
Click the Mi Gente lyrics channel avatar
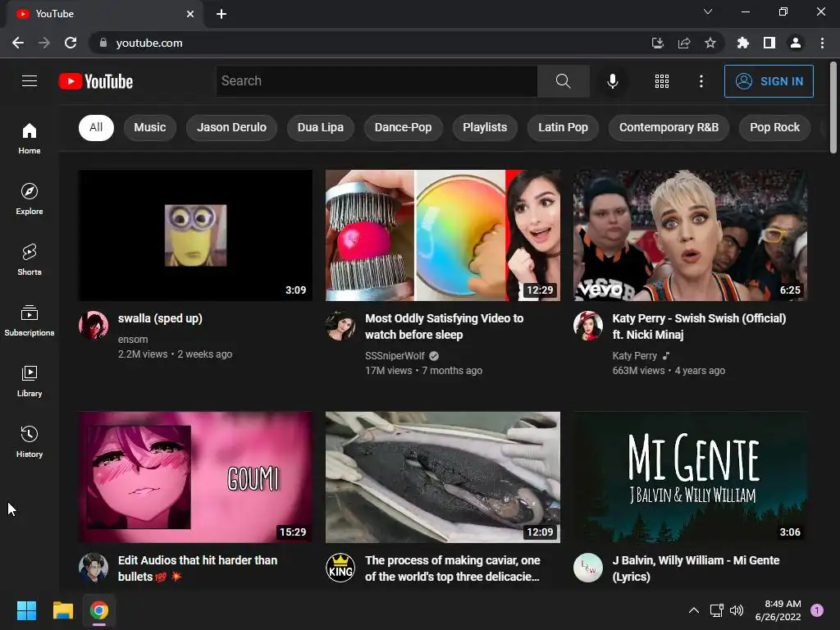coord(587,568)
